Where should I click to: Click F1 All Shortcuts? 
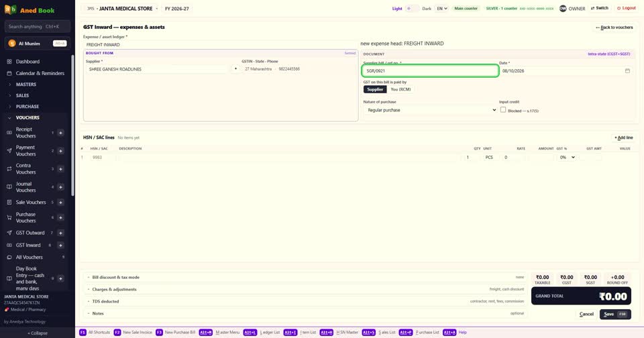[x=95, y=332]
